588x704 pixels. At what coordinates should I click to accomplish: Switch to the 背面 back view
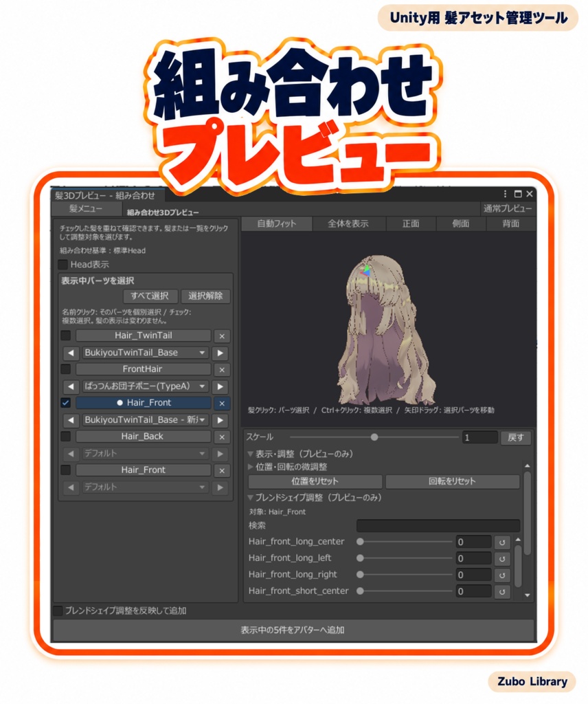pos(511,223)
